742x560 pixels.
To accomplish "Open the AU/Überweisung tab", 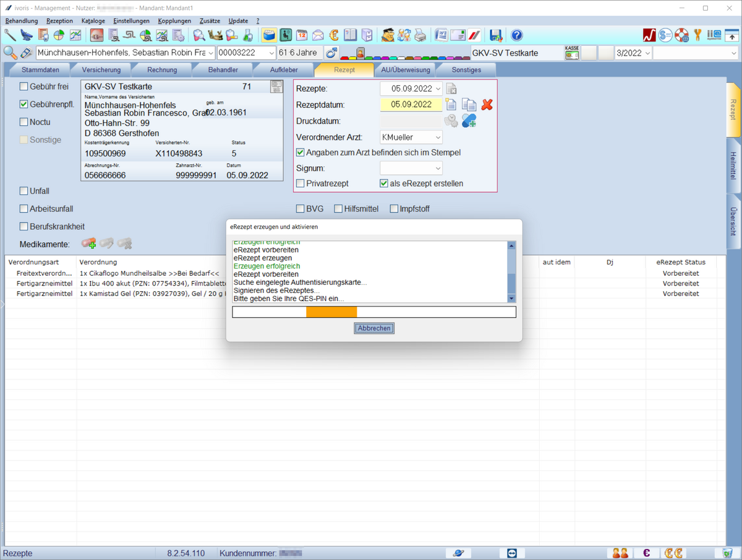I will 405,70.
